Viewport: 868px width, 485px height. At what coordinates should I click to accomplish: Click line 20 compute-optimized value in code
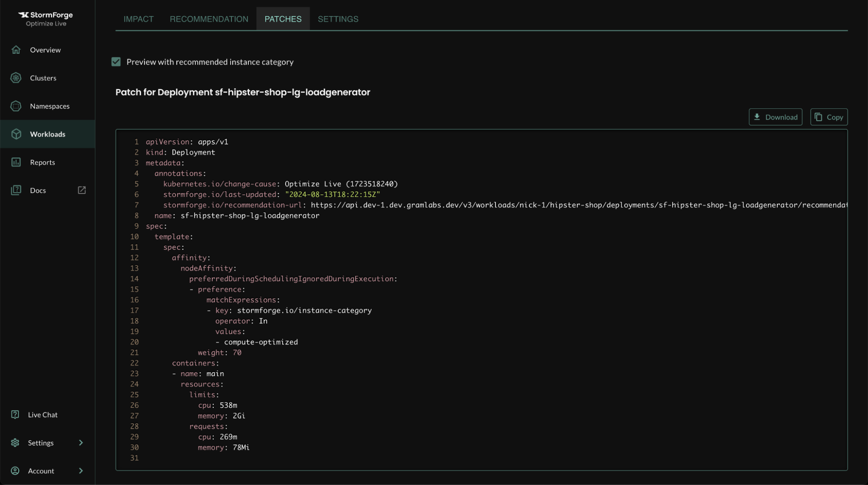point(261,342)
